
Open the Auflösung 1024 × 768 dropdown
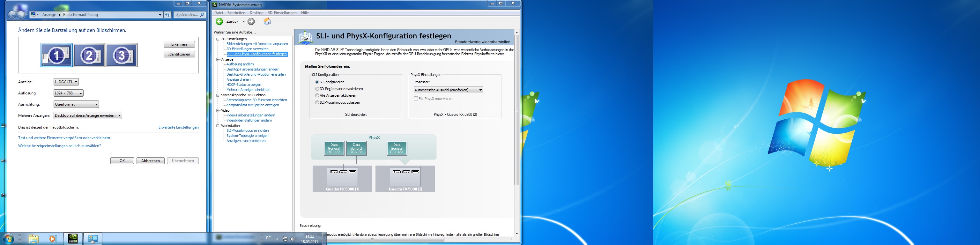69,93
